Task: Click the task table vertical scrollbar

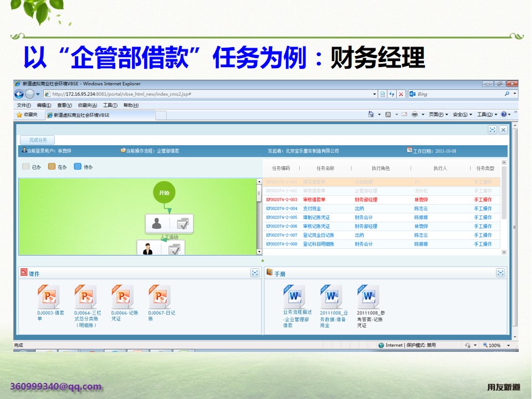Action: 504,192
